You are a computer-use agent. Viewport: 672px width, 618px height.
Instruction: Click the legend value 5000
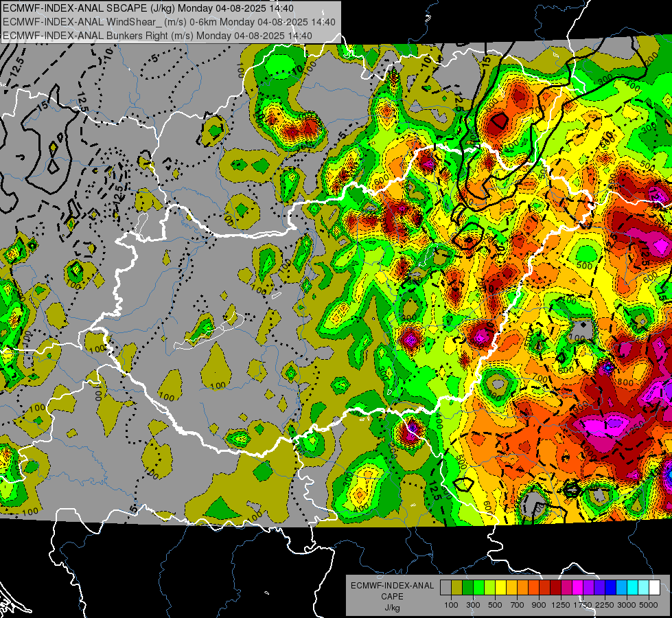(x=649, y=605)
